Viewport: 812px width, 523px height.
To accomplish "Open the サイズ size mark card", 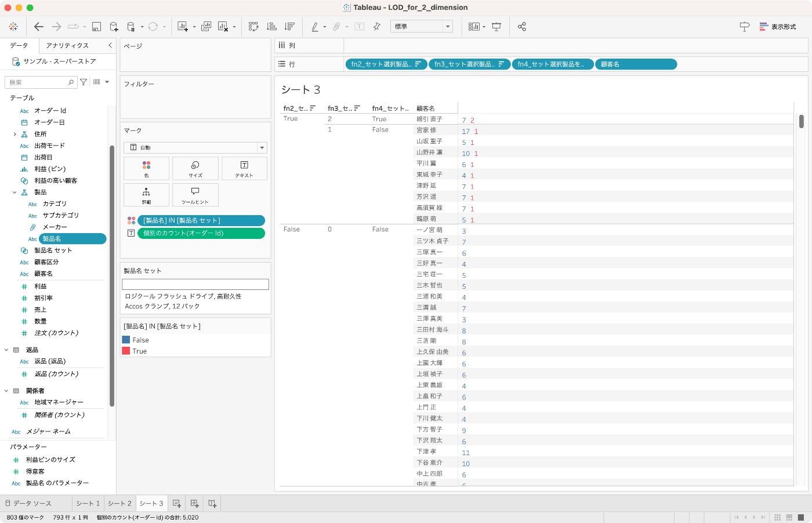I will point(195,168).
